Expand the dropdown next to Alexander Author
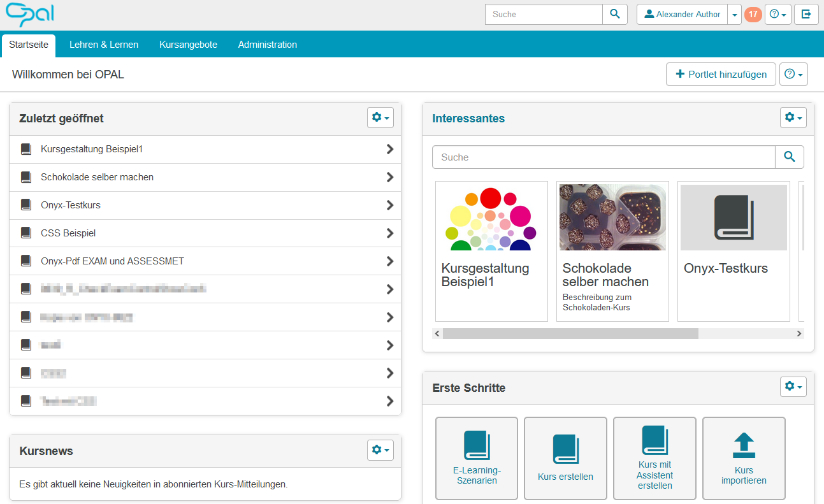Screen dimensions: 824x504 (x=734, y=13)
